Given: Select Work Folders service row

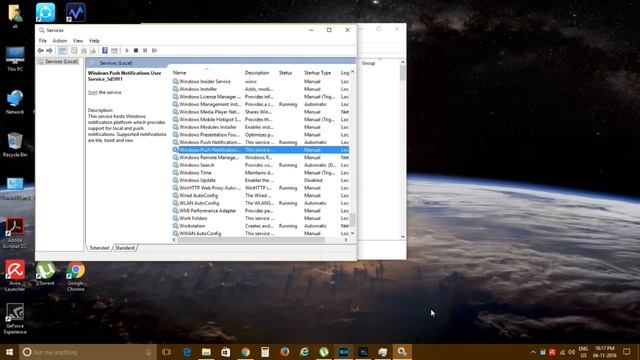Looking at the screenshot, I should (x=260, y=218).
